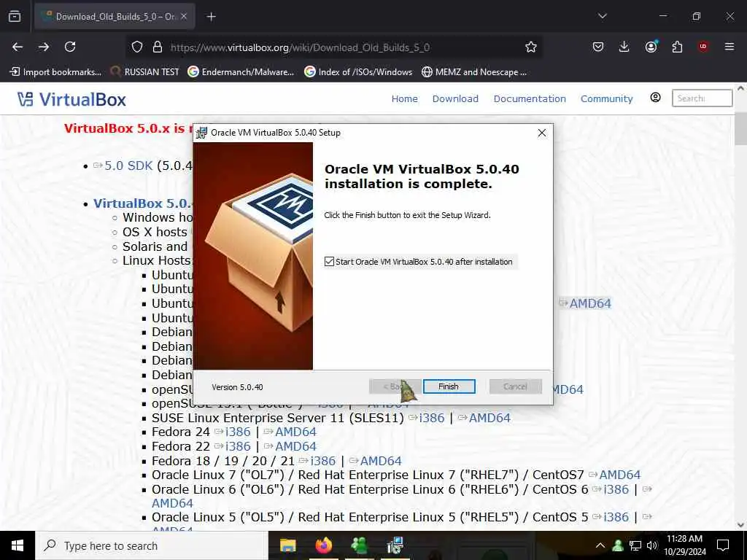747x560 pixels.
Task: Open the Download page link
Action: click(455, 98)
